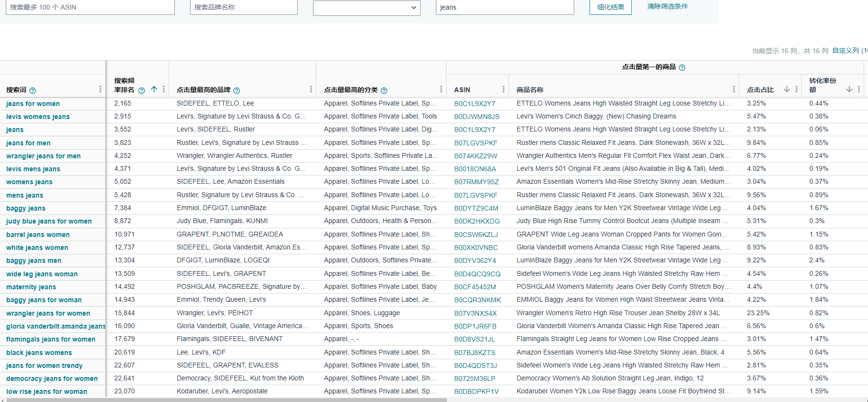The height and width of the screenshot is (402, 868).
Task: Click help icon next to 搜索词 header
Action: [33, 90]
